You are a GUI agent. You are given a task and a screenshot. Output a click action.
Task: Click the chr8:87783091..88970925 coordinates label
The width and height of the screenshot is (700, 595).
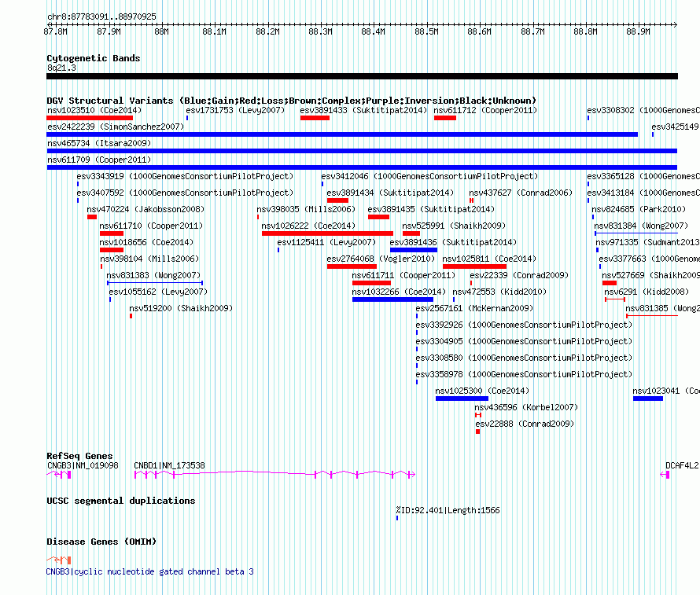click(x=101, y=17)
